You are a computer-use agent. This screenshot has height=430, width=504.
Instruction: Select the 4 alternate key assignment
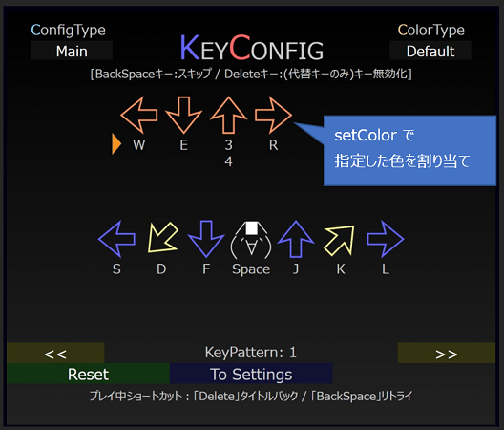(228, 161)
